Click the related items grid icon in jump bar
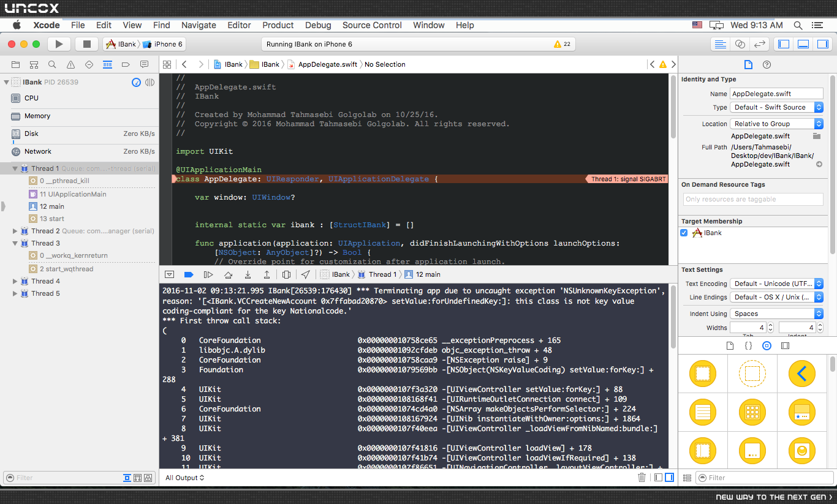The width and height of the screenshot is (837, 504). tap(167, 64)
